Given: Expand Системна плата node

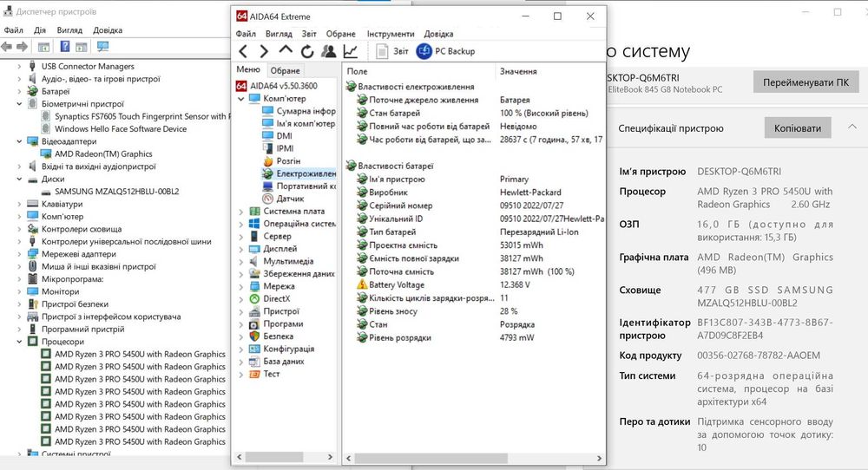Looking at the screenshot, I should 240,212.
